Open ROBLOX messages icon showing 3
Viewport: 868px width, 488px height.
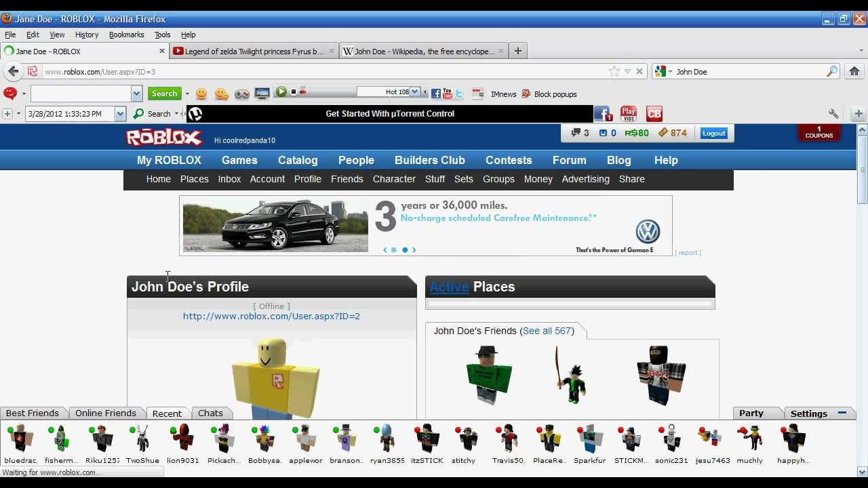(580, 133)
